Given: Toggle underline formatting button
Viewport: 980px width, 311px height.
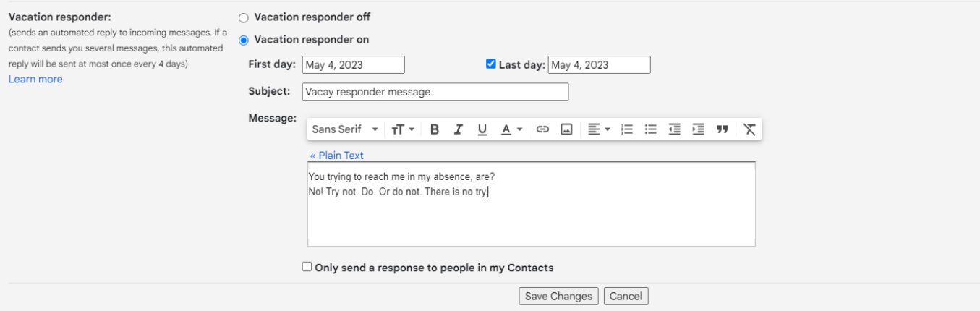Looking at the screenshot, I should (482, 129).
